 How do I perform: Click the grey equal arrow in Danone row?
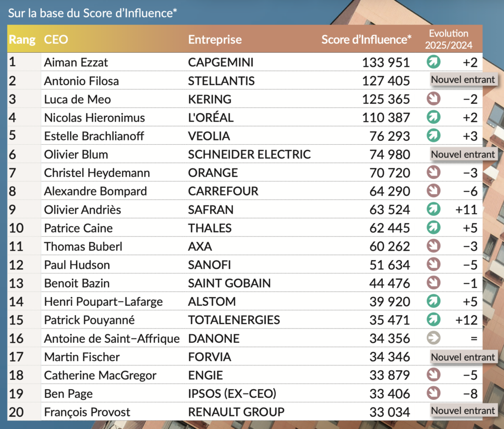[x=433, y=338]
